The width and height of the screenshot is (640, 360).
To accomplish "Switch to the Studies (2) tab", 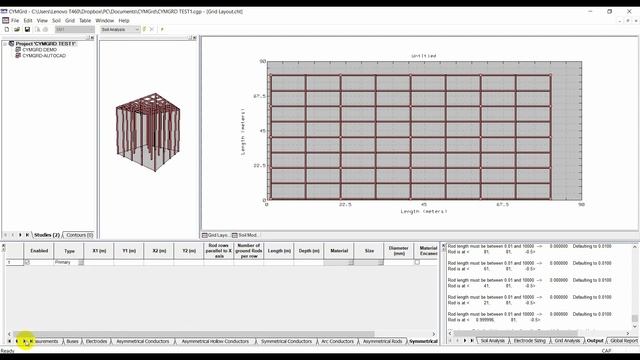I will 47,235.
